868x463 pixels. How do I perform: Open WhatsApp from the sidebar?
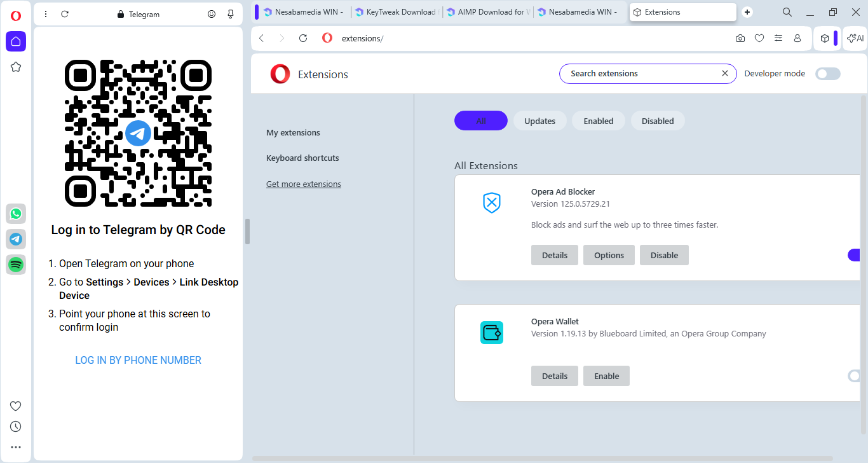(x=16, y=214)
